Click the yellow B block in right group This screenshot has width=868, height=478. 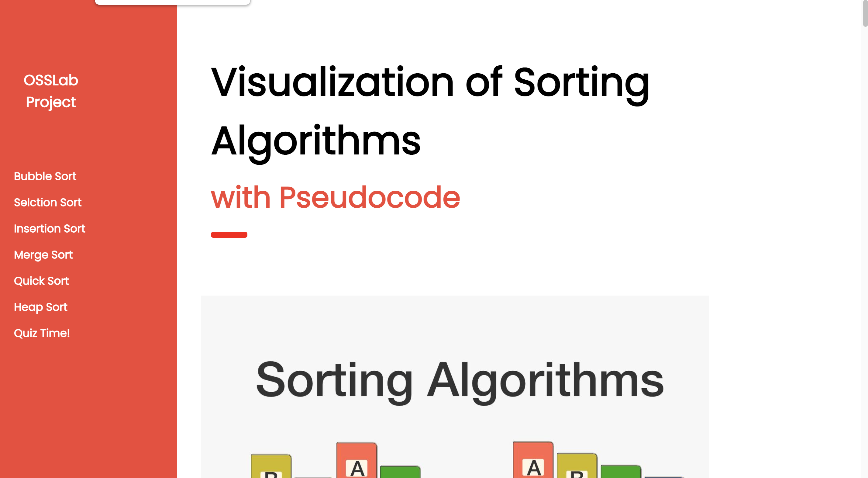tap(577, 466)
